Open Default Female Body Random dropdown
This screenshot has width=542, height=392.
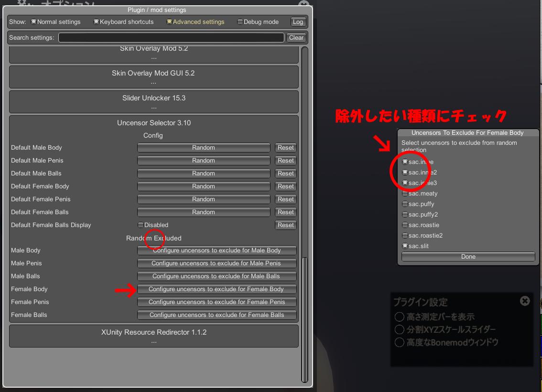[x=204, y=186]
